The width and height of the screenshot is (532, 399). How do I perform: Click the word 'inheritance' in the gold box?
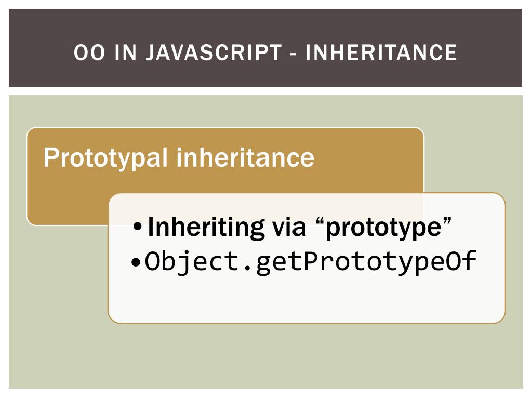coord(245,157)
